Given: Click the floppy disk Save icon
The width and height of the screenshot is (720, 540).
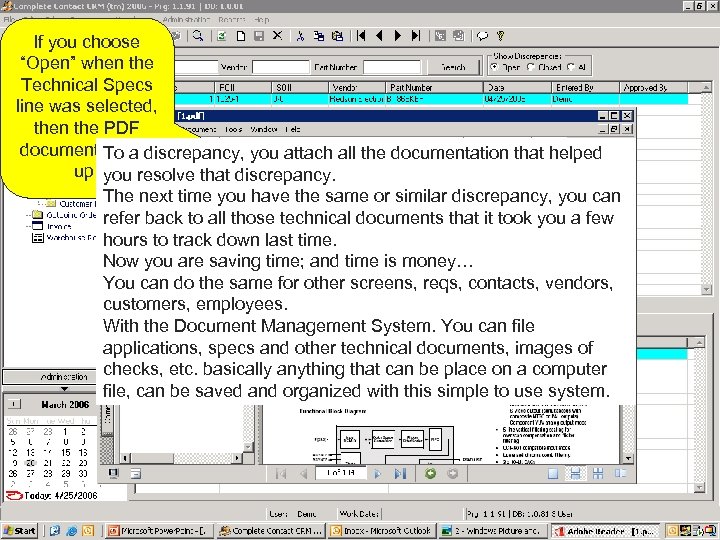Looking at the screenshot, I should coord(259,36).
